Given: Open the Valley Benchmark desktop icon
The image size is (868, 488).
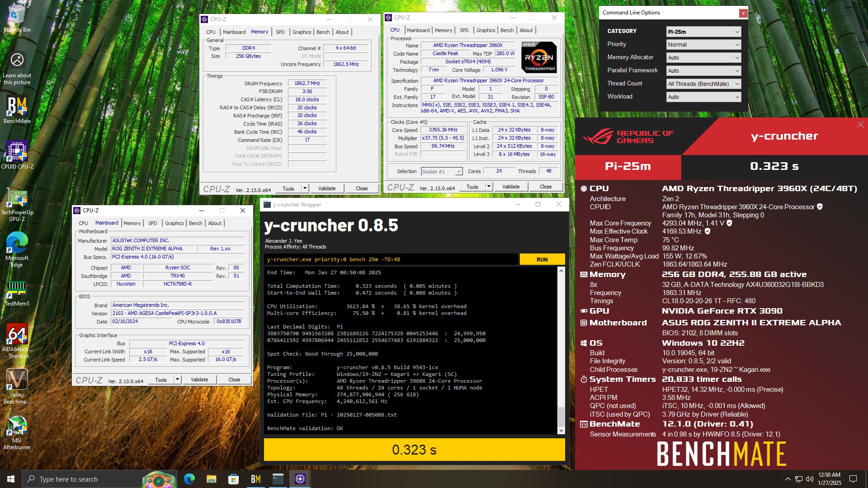Looking at the screenshot, I should (x=17, y=386).
